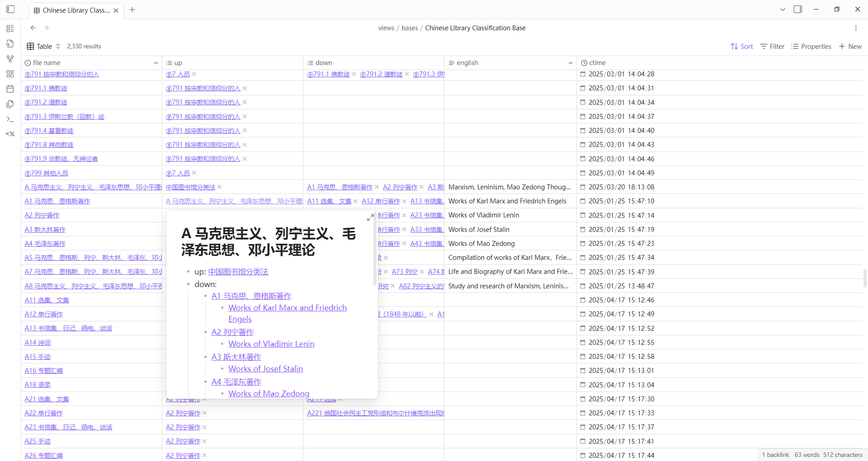
Task: Click the templater icon in left ribbon
Action: click(x=10, y=134)
